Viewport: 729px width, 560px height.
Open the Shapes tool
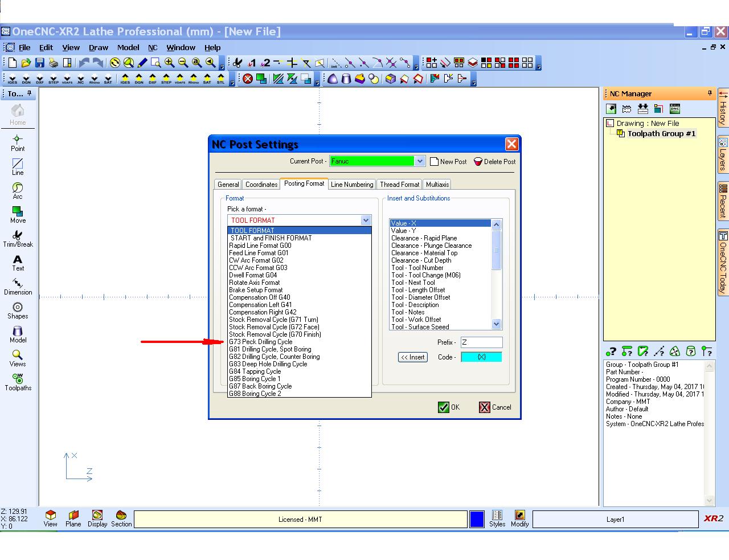(x=18, y=310)
